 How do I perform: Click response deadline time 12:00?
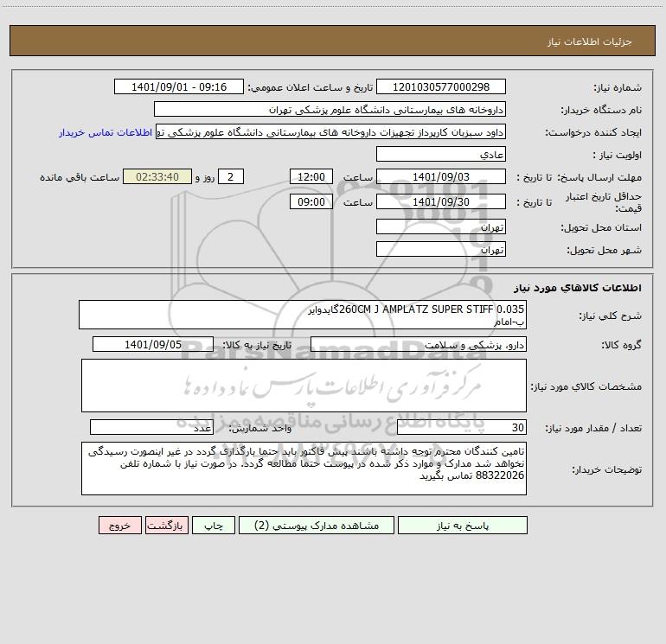coord(311,176)
